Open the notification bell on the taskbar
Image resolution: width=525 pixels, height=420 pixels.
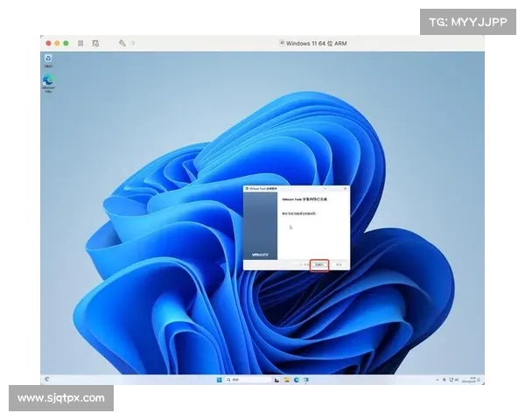[479, 380]
